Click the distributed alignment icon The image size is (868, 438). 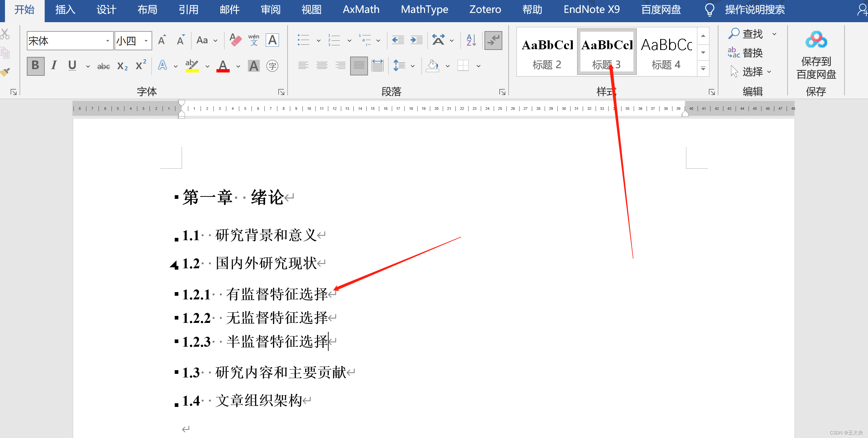377,66
